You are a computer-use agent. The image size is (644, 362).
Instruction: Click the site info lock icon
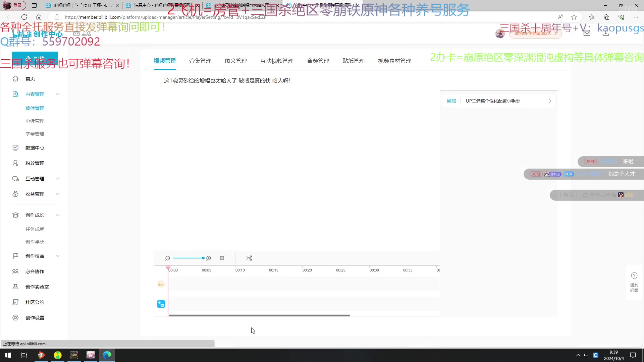pos(57,17)
